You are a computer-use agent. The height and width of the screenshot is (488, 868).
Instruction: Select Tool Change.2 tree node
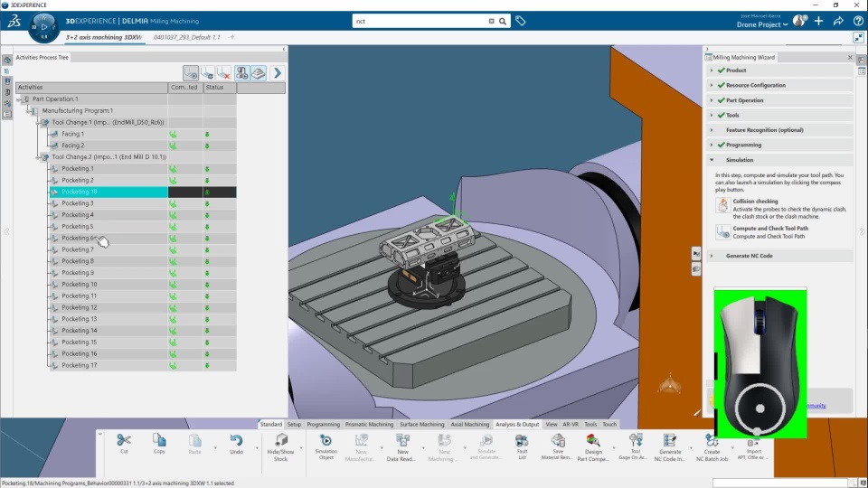[x=109, y=157]
